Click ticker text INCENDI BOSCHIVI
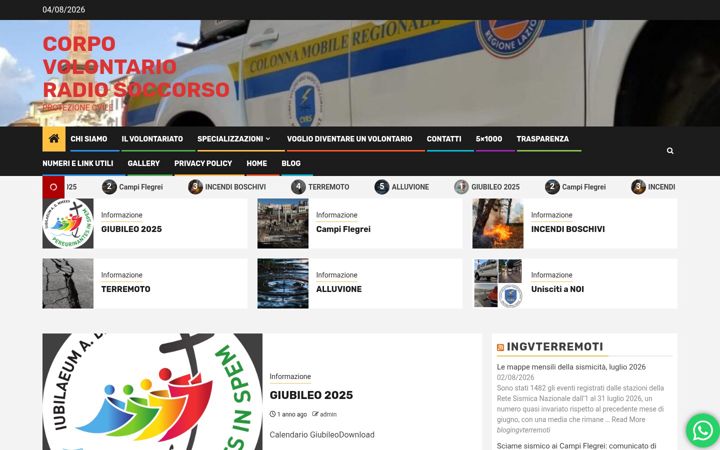Viewport: 720px width, 450px height. pos(235,187)
